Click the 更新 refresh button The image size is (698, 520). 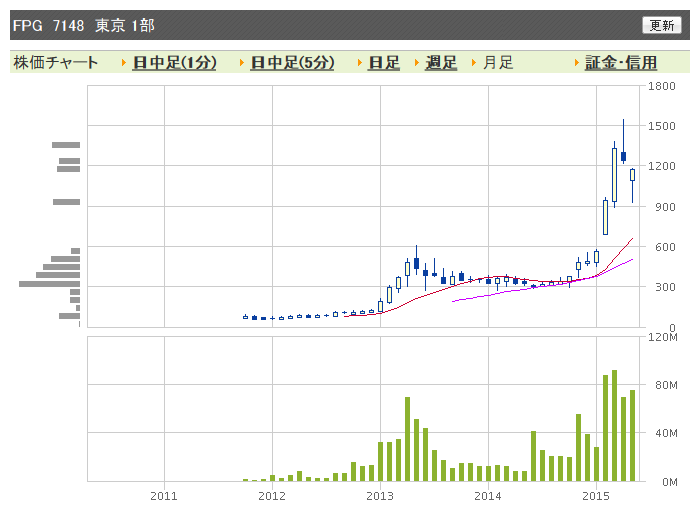(661, 25)
